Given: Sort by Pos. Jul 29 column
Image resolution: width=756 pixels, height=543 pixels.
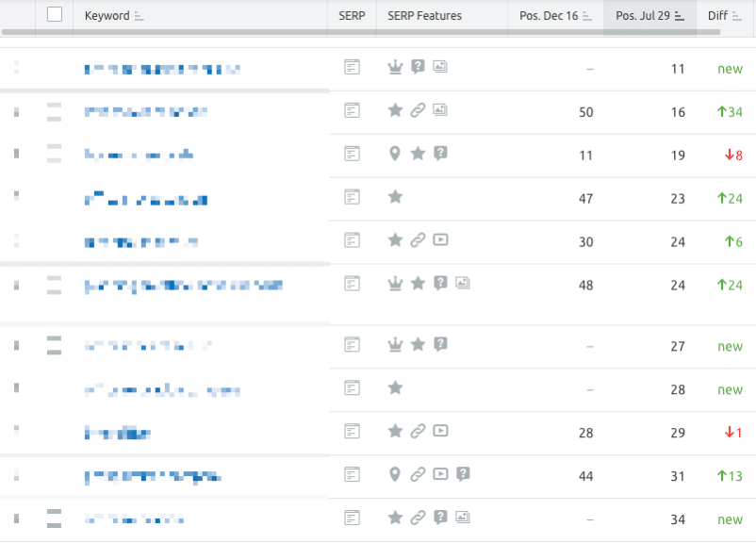Looking at the screenshot, I should (649, 16).
